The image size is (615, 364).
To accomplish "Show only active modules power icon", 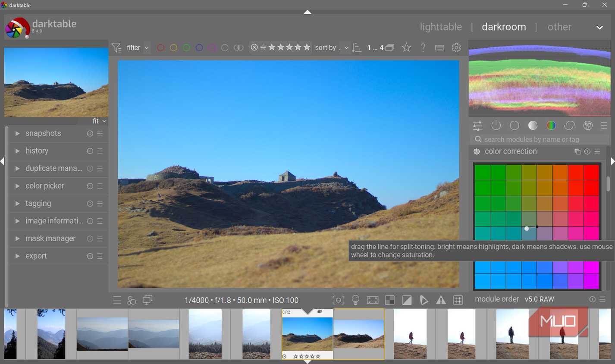I will click(496, 126).
